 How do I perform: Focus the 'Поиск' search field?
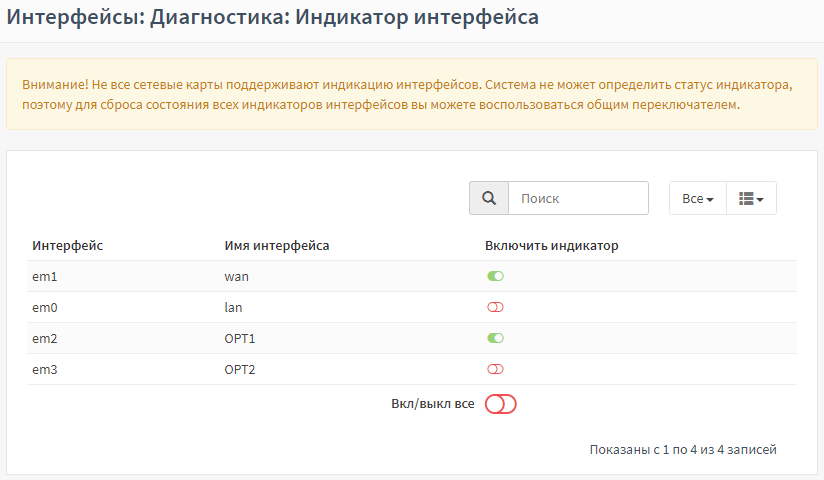point(578,198)
